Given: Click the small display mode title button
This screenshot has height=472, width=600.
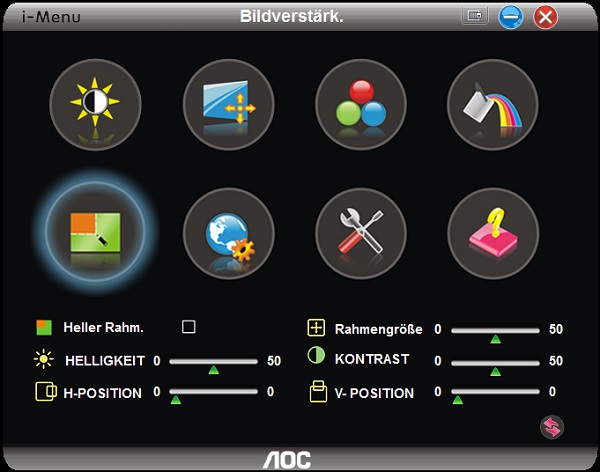Looking at the screenshot, I should click(x=474, y=16).
